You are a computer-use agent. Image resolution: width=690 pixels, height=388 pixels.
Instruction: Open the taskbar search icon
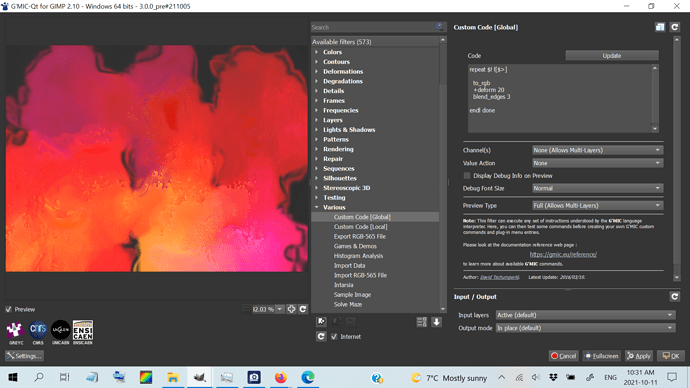pos(39,377)
